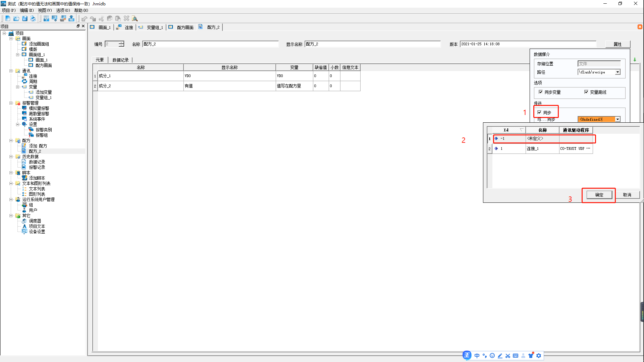The image size is (644, 362).
Task: Click the 属性 button
Action: tap(618, 44)
